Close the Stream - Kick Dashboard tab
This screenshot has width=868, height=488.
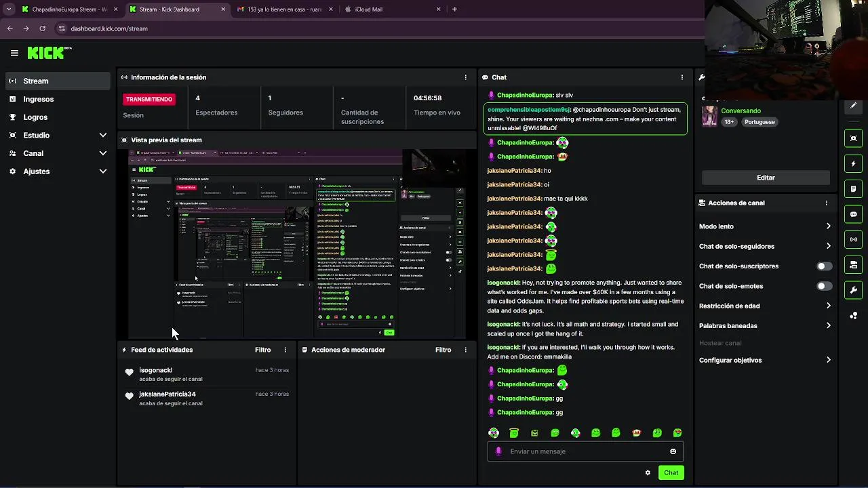click(223, 9)
